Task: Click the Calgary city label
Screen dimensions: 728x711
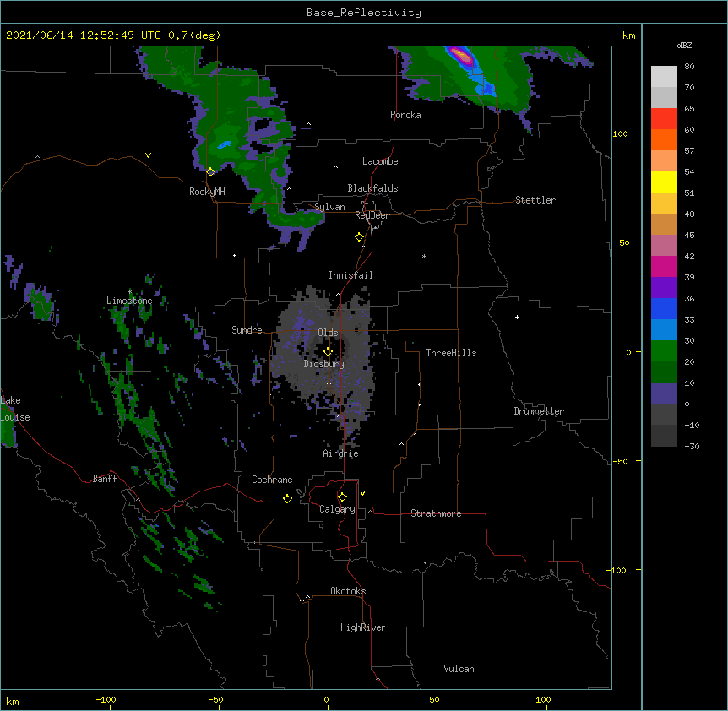Action: [x=337, y=509]
